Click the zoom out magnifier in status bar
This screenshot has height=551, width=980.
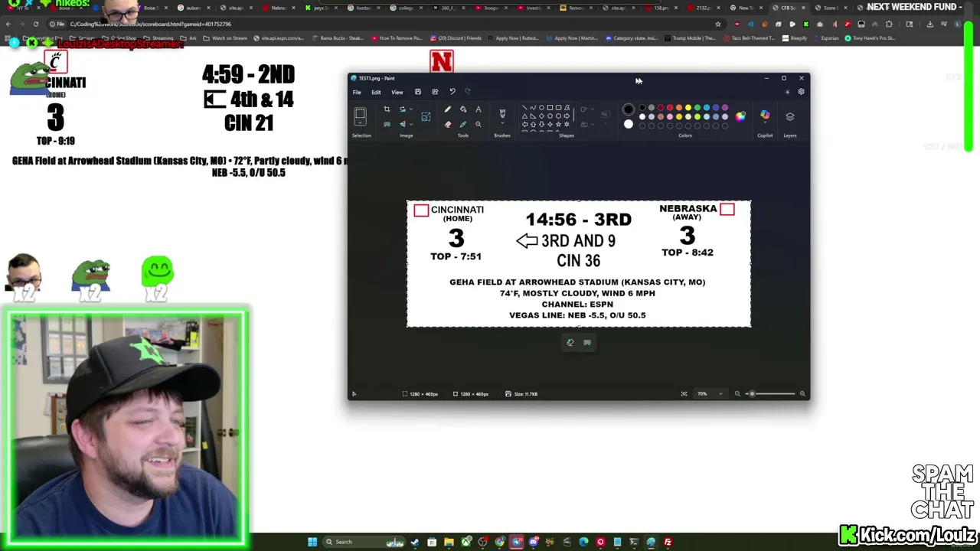[737, 394]
